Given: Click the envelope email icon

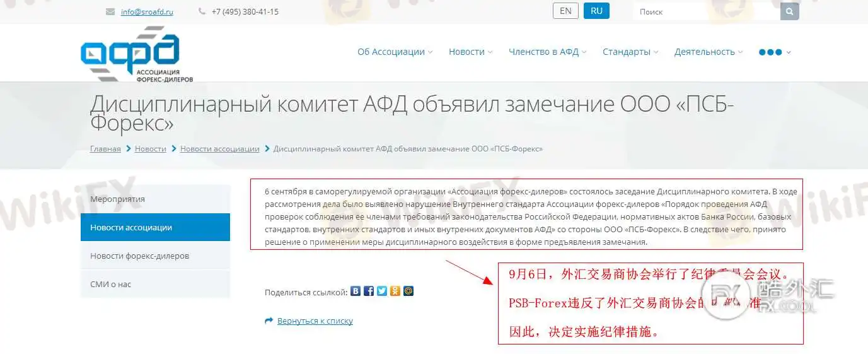Looking at the screenshot, I should point(110,11).
